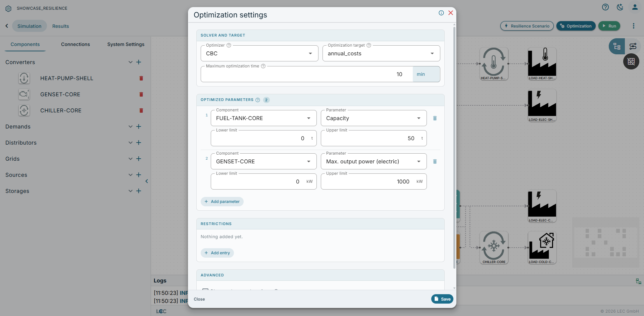Select the Simulation tab
Viewport: 644px width, 316px height.
point(30,26)
